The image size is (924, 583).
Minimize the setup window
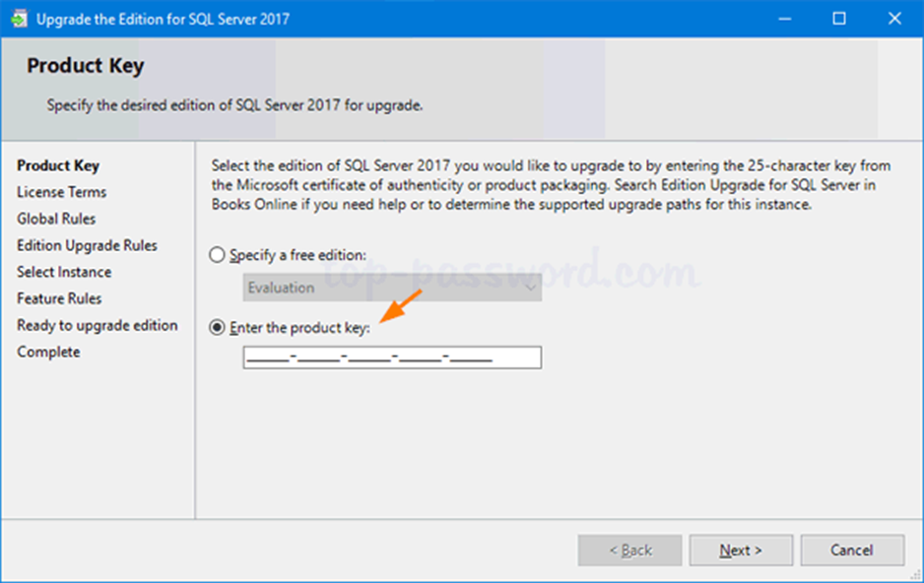tap(785, 19)
